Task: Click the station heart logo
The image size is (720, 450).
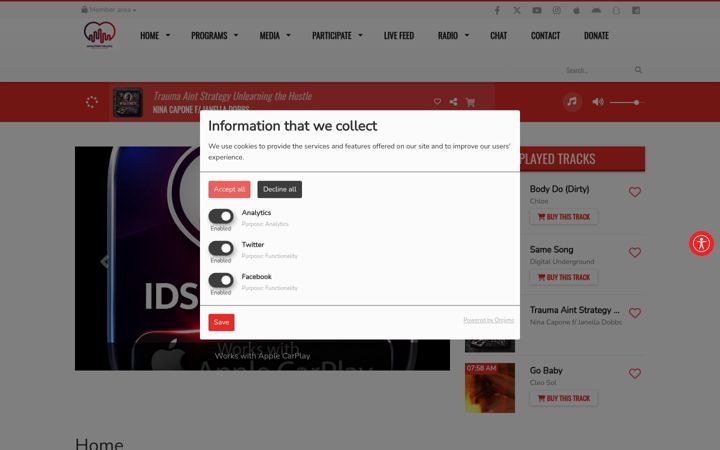Action: [99, 34]
